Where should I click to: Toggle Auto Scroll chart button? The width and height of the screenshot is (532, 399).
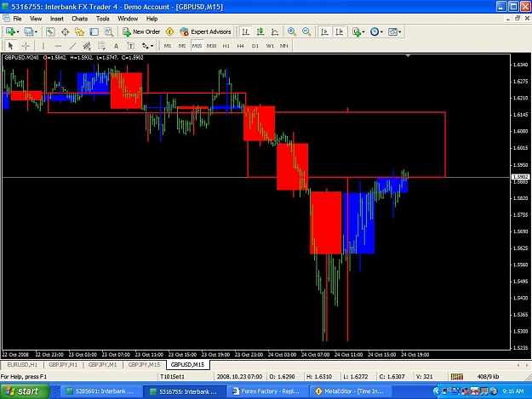click(x=324, y=31)
